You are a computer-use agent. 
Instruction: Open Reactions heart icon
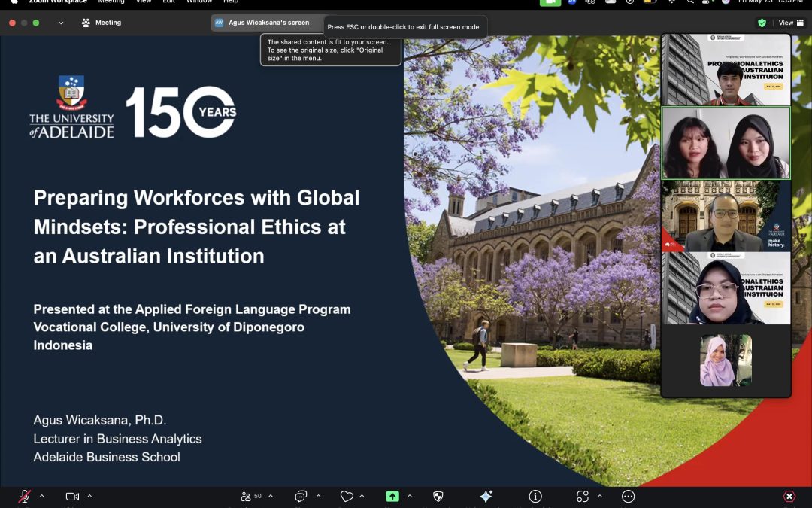347,497
